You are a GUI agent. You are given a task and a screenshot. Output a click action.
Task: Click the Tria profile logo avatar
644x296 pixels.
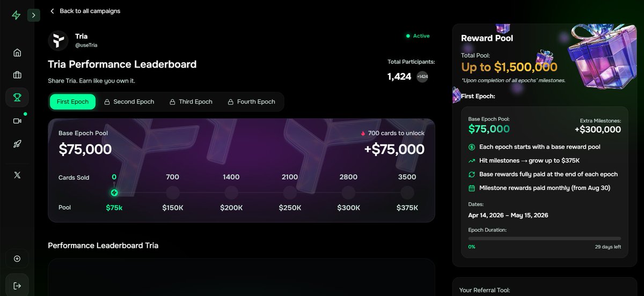coord(58,40)
